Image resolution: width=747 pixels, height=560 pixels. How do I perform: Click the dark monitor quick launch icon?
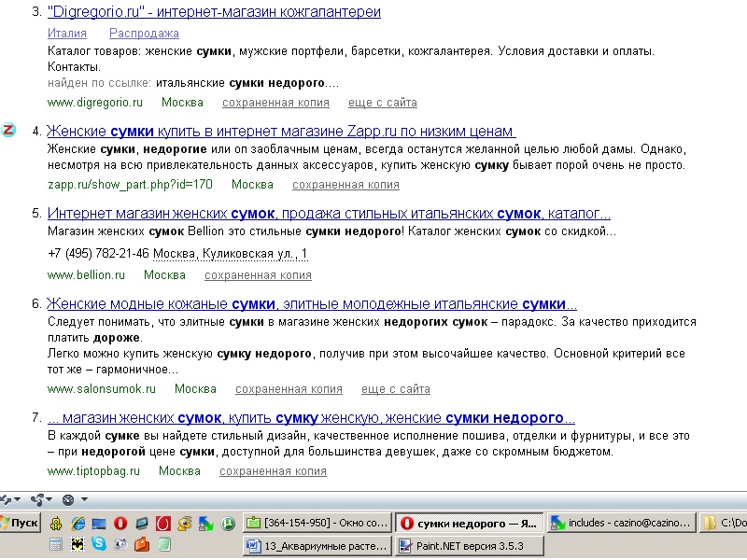coord(142,524)
